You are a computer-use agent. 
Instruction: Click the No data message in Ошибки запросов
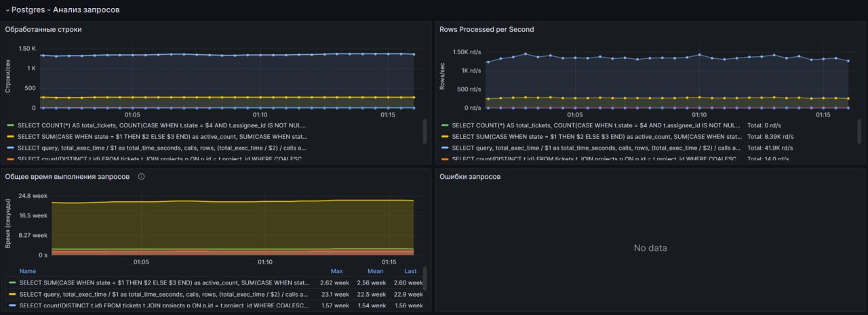point(650,248)
